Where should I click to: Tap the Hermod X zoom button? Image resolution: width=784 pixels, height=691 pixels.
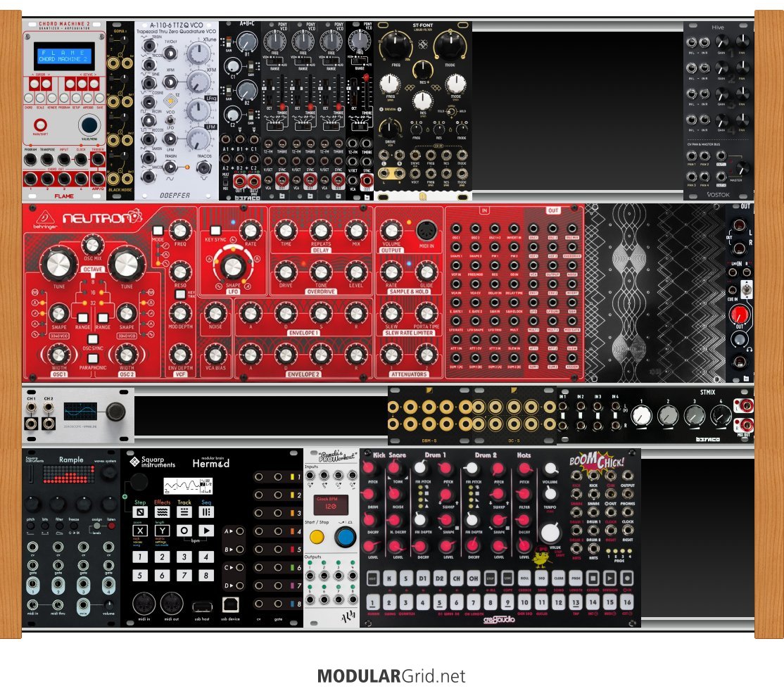click(x=140, y=531)
